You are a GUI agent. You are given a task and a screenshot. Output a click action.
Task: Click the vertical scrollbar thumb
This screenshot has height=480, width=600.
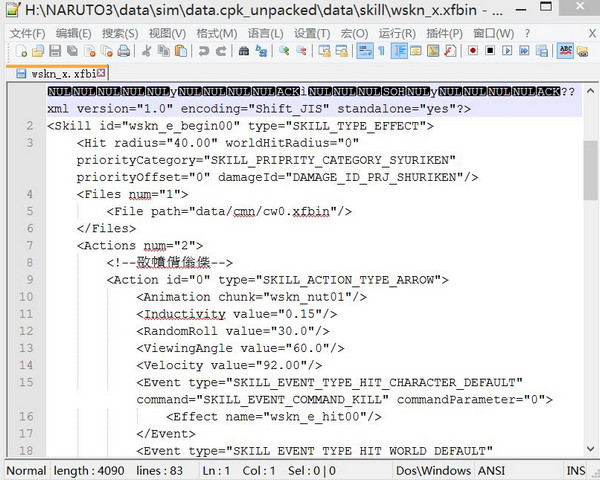(x=590, y=170)
